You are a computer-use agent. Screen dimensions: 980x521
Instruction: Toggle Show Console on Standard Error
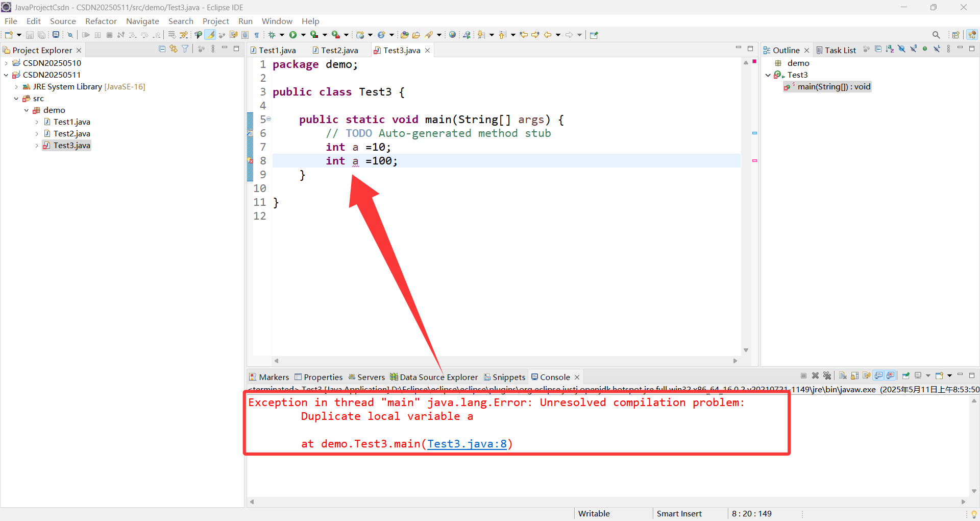coord(891,375)
